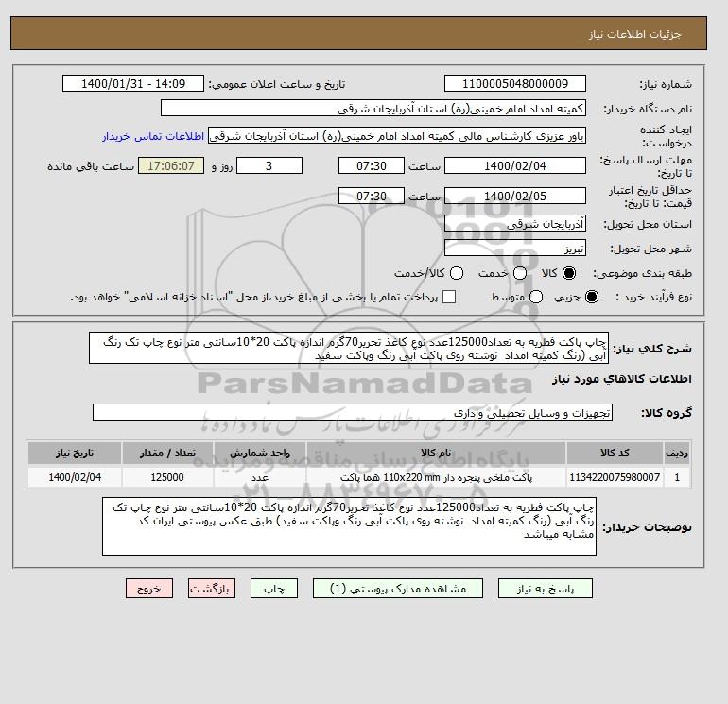Click the quantity cell 125000
Image resolution: width=728 pixels, height=704 pixels.
point(167,477)
